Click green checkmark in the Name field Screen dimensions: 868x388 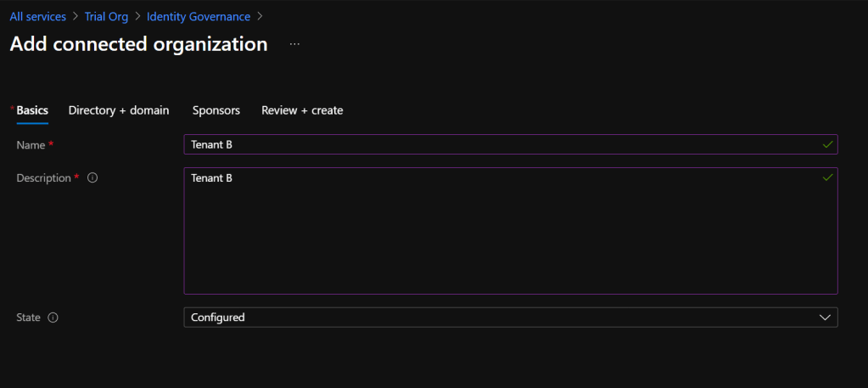point(827,145)
